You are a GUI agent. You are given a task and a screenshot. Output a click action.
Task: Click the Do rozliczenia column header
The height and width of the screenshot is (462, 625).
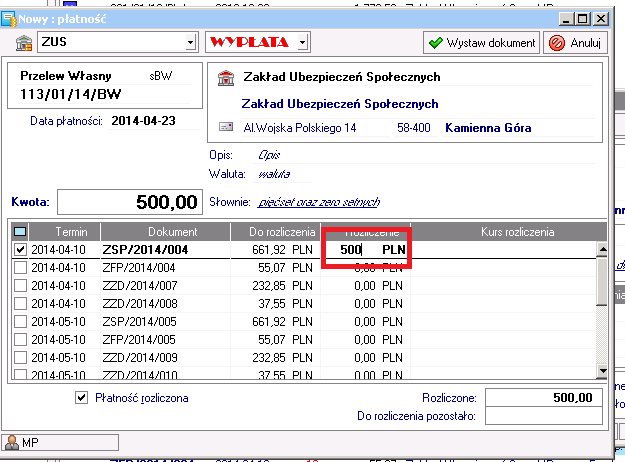click(x=276, y=232)
